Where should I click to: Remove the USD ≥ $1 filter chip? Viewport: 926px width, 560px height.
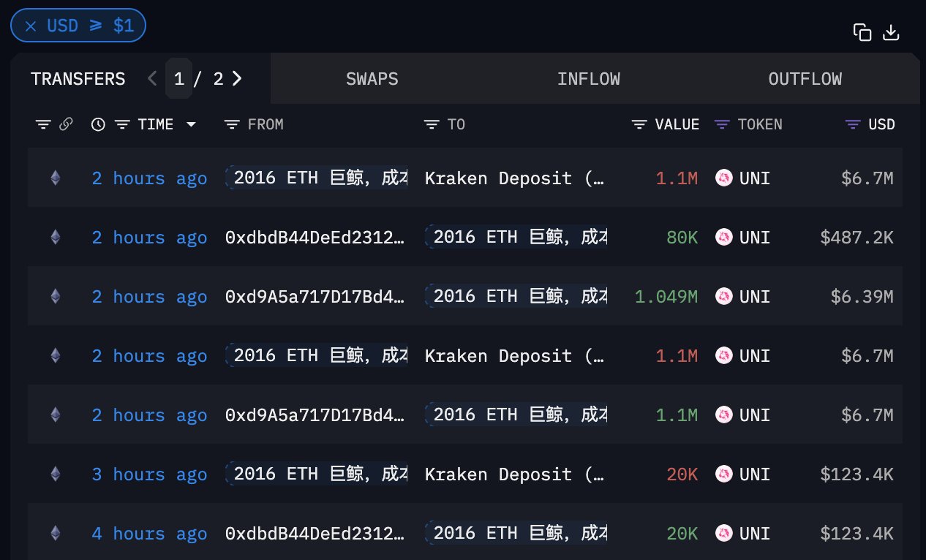click(30, 26)
